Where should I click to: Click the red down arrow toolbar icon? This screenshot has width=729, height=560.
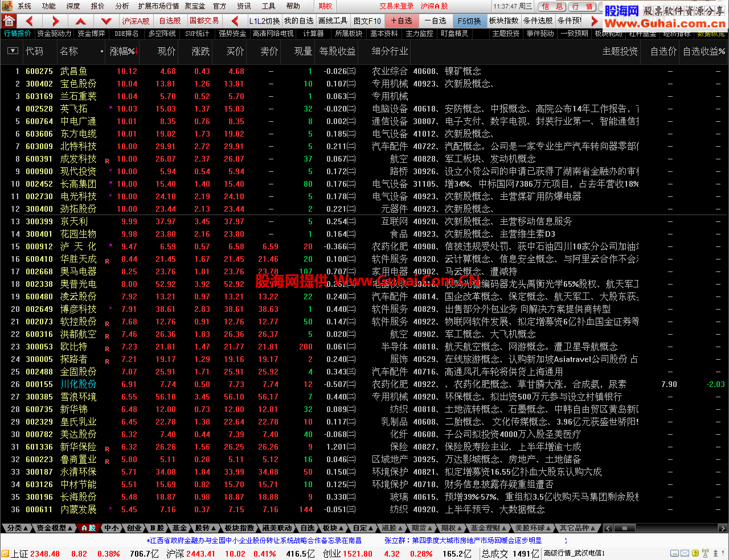pyautogui.click(x=107, y=21)
